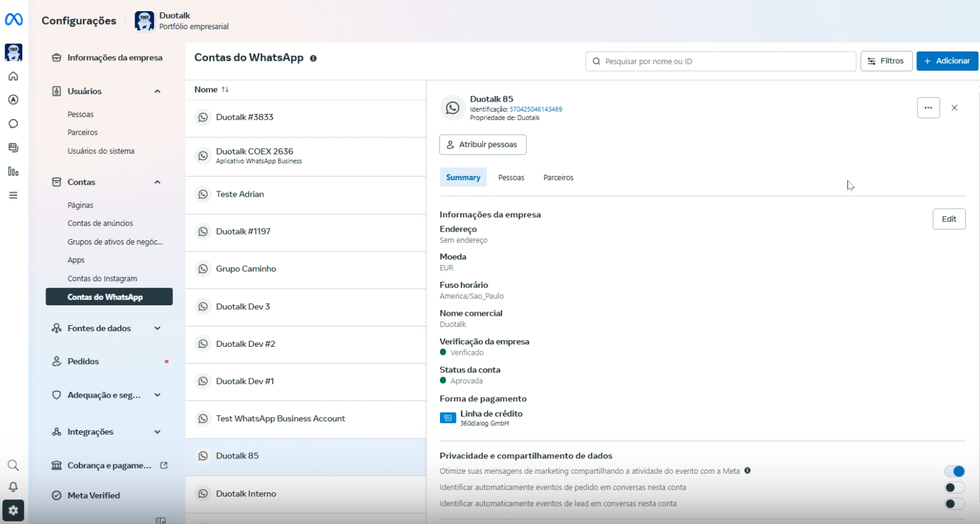This screenshot has width=980, height=524.
Task: Enable automatic lead event identification toggle
Action: coord(954,504)
